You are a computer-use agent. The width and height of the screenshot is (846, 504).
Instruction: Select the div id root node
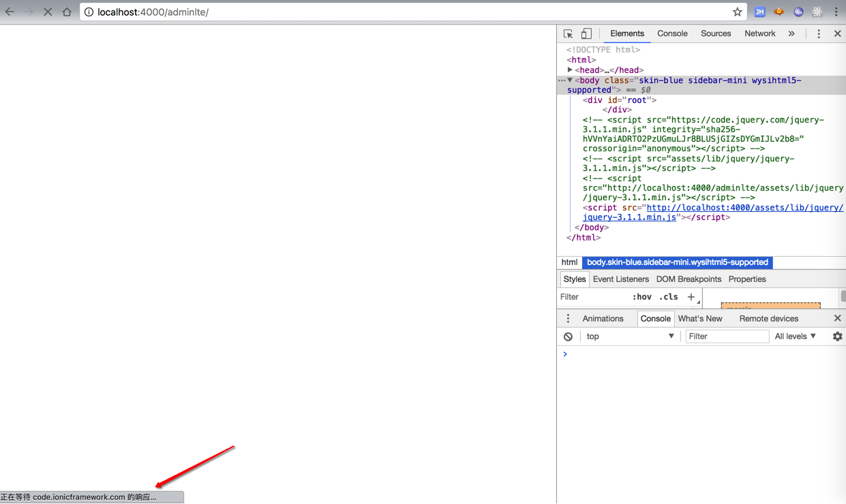619,100
